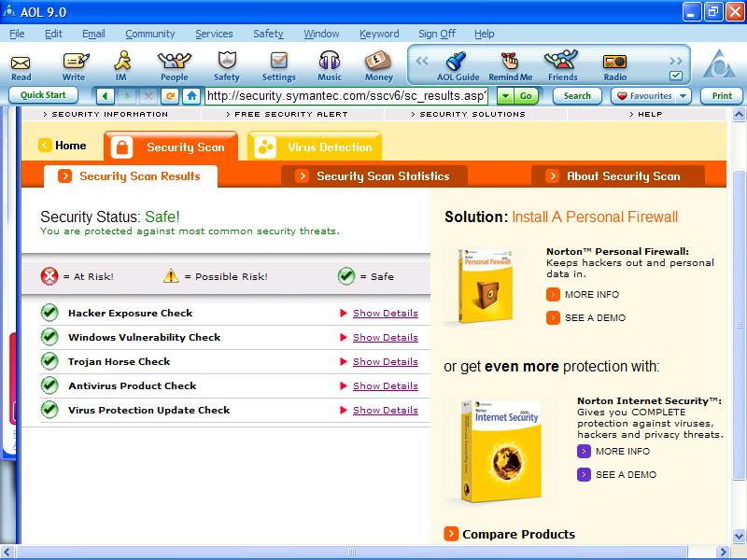Click Norton Internet Security MORE INFO arrow
747x560 pixels.
click(x=584, y=451)
